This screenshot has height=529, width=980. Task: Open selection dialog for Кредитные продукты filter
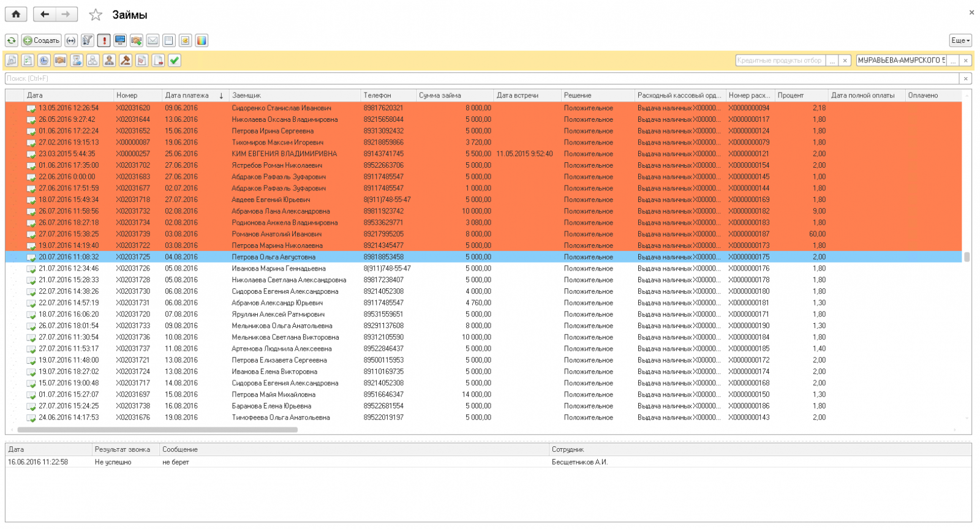click(832, 60)
